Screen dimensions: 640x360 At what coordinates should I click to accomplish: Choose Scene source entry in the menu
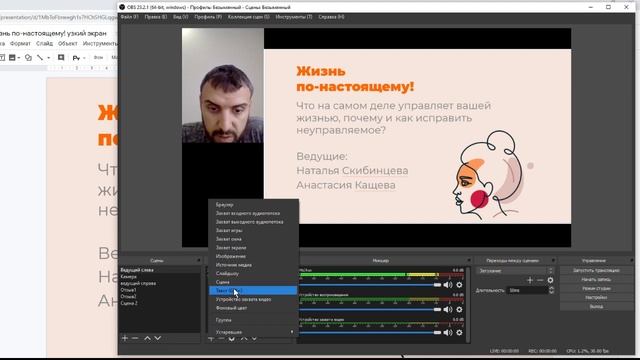254,282
